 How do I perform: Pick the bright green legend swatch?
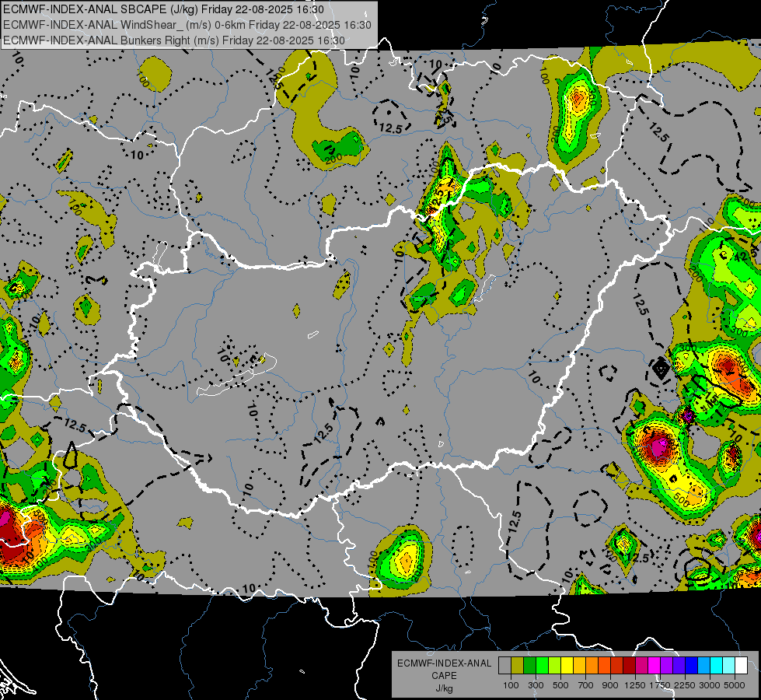pos(542,666)
